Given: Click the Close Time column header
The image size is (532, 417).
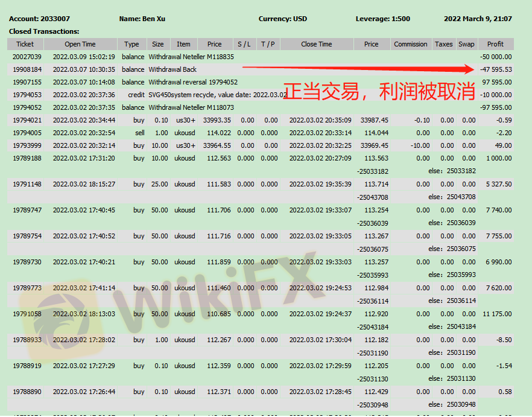Looking at the screenshot, I should pyautogui.click(x=316, y=44).
